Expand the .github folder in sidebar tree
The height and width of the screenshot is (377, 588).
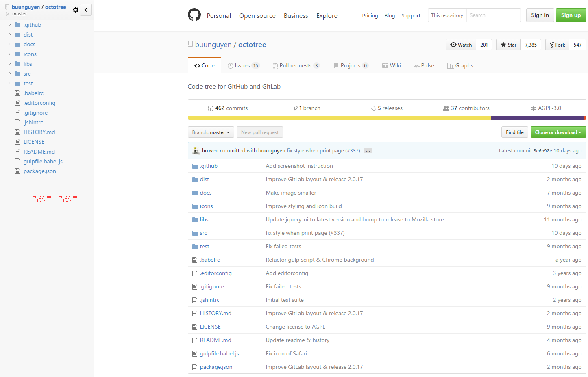(x=10, y=25)
